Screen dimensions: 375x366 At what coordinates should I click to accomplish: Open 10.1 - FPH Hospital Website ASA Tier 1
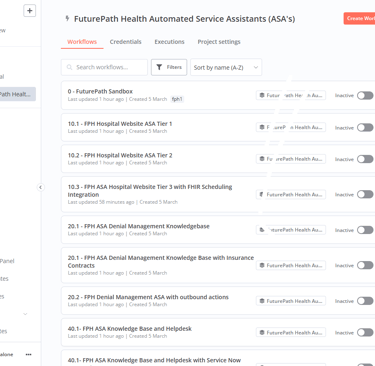[120, 124]
